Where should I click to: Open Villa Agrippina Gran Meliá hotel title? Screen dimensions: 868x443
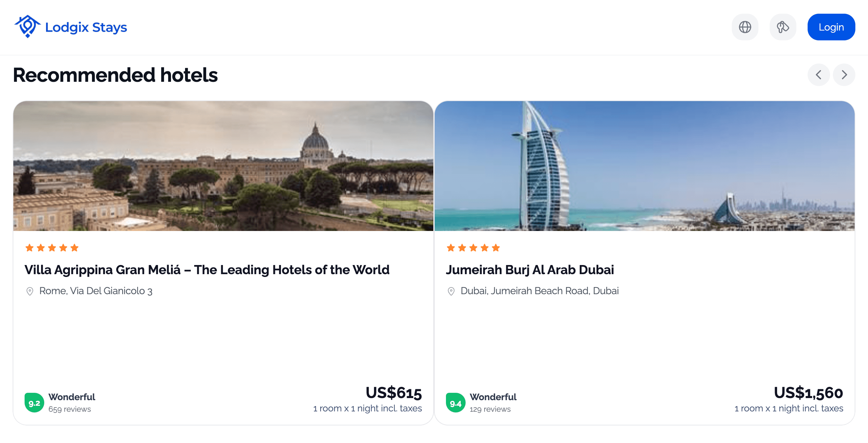tap(207, 270)
